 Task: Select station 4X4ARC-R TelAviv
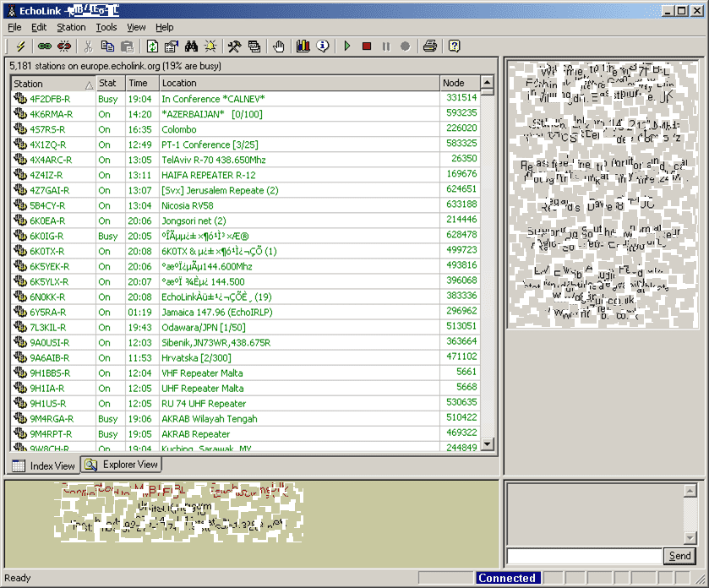click(246, 160)
